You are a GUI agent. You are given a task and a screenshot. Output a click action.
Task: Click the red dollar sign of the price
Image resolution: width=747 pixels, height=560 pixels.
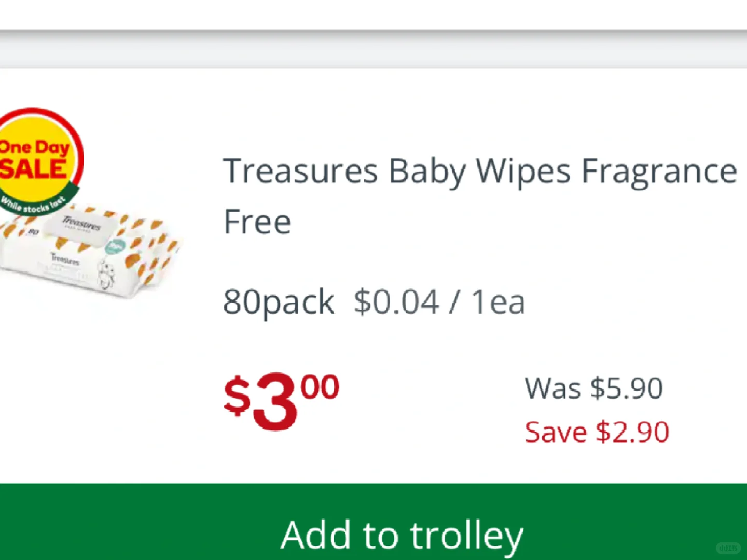point(237,395)
